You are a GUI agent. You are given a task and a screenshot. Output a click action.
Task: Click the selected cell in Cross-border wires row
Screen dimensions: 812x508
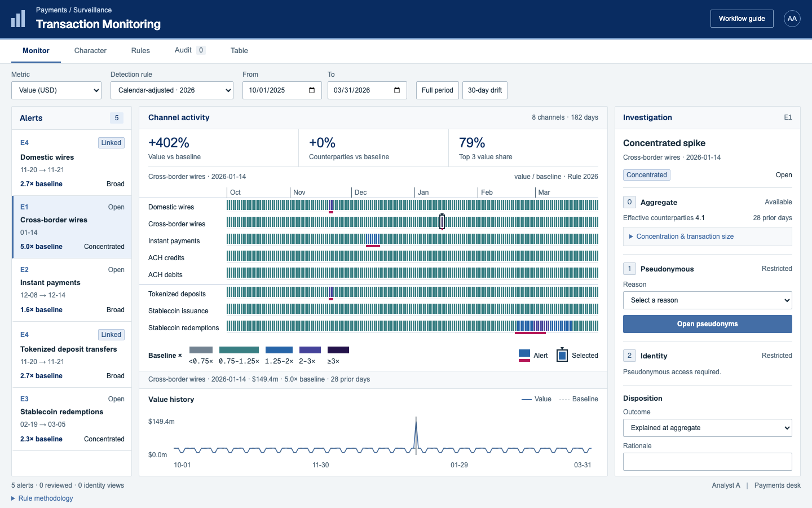pos(442,222)
